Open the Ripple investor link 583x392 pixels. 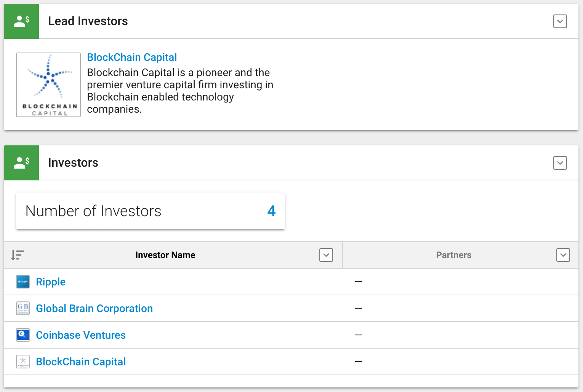click(51, 282)
